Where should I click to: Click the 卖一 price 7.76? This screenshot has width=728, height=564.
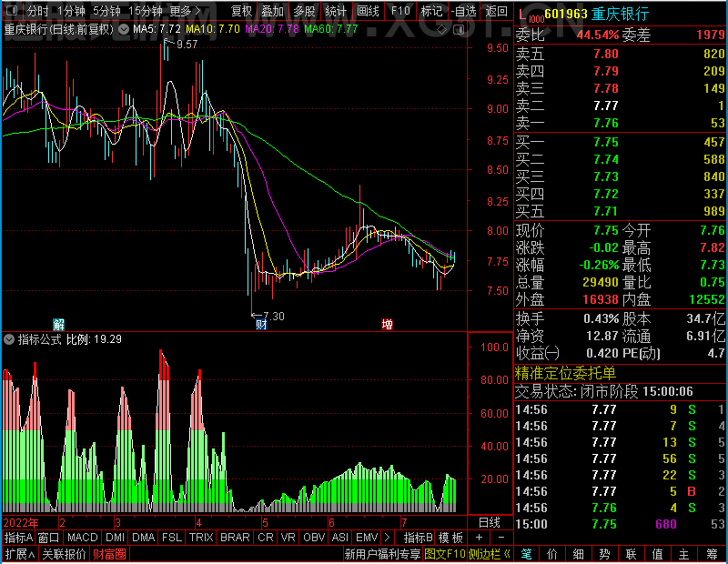[x=606, y=123]
